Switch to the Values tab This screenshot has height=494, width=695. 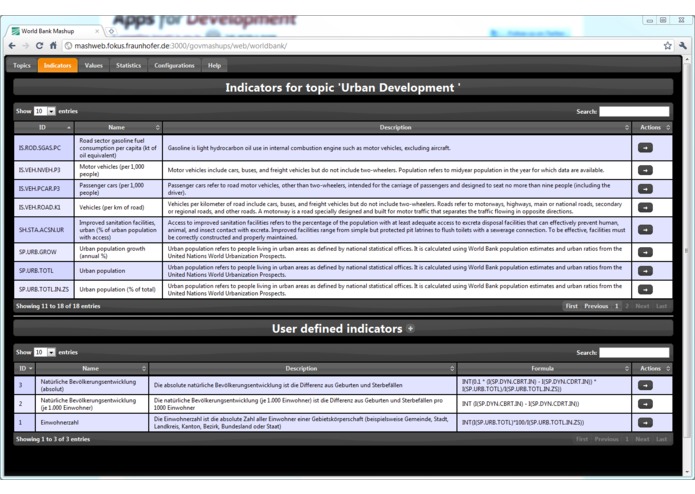pyautogui.click(x=94, y=65)
